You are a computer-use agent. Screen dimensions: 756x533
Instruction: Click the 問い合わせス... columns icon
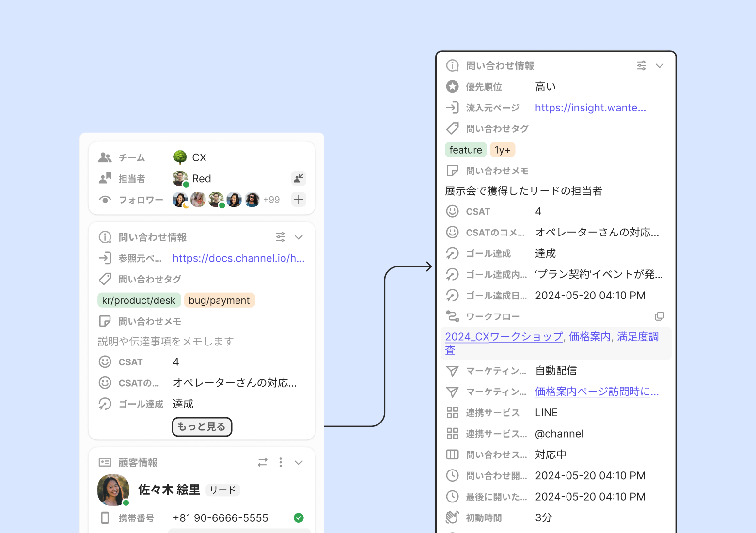coord(453,455)
